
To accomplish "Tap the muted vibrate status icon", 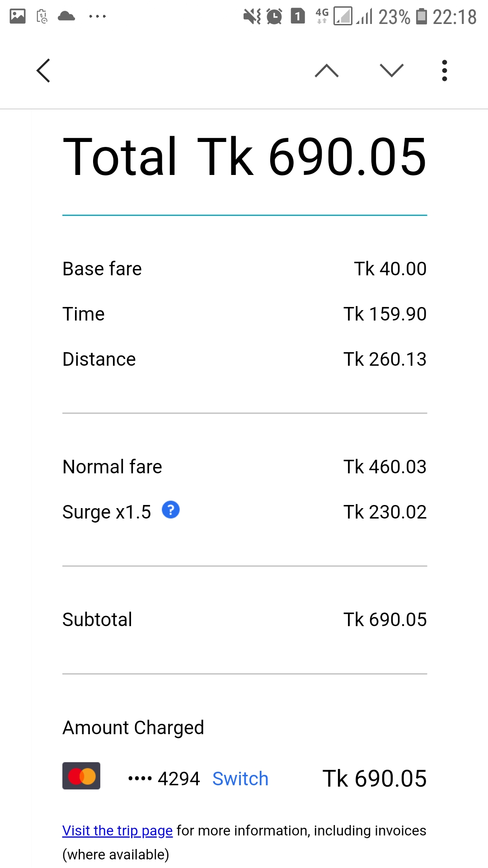I will pyautogui.click(x=252, y=17).
